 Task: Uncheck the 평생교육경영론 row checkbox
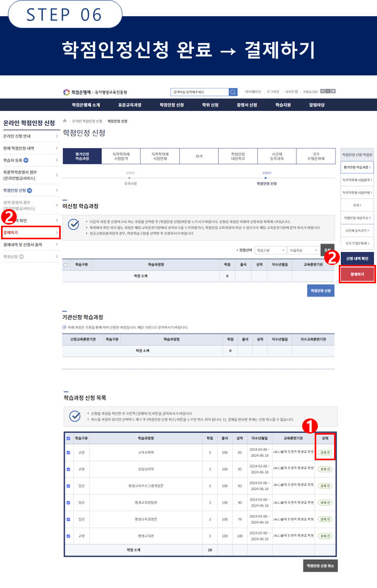click(68, 519)
